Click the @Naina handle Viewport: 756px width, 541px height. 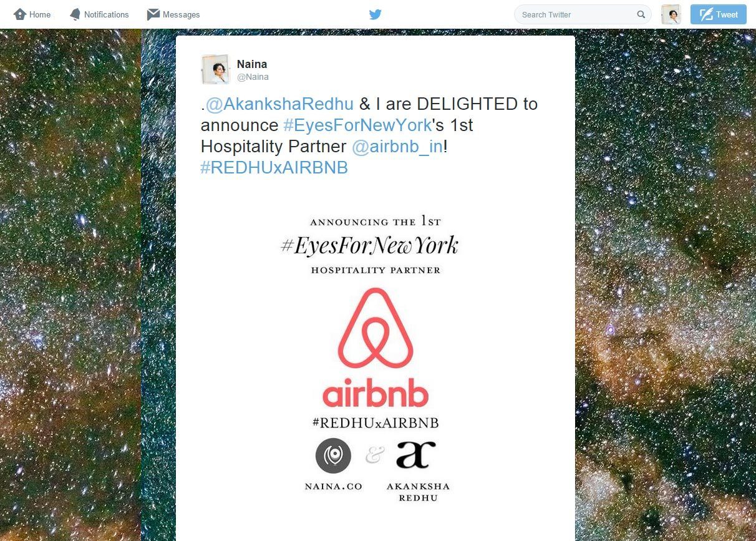(x=253, y=77)
